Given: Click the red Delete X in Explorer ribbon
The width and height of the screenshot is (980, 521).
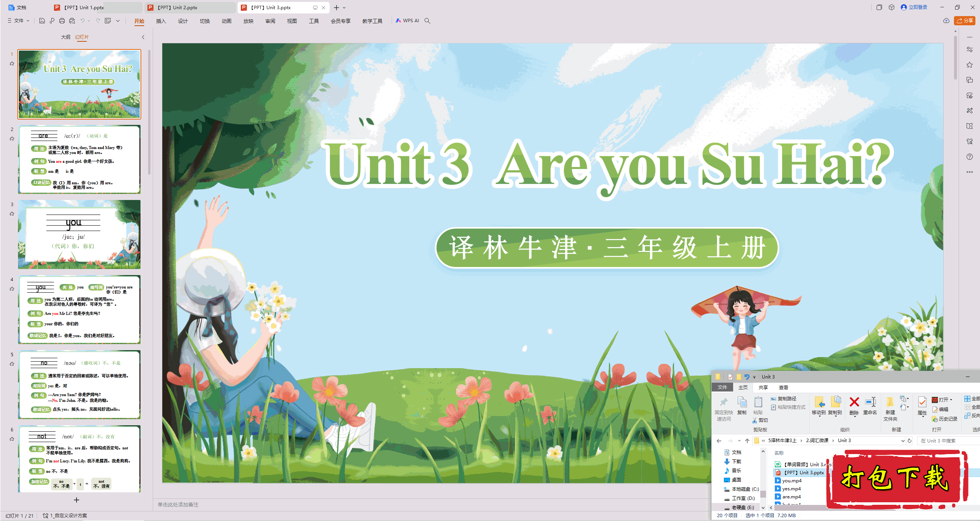Looking at the screenshot, I should tap(854, 402).
